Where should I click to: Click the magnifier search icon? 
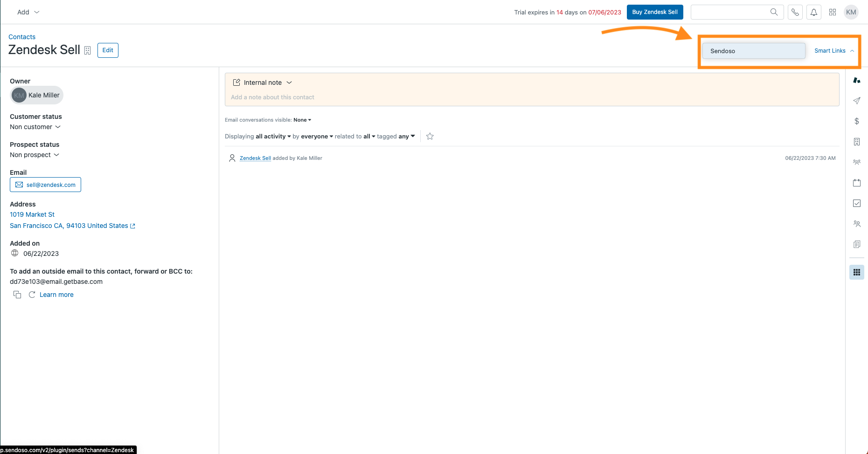coord(774,12)
